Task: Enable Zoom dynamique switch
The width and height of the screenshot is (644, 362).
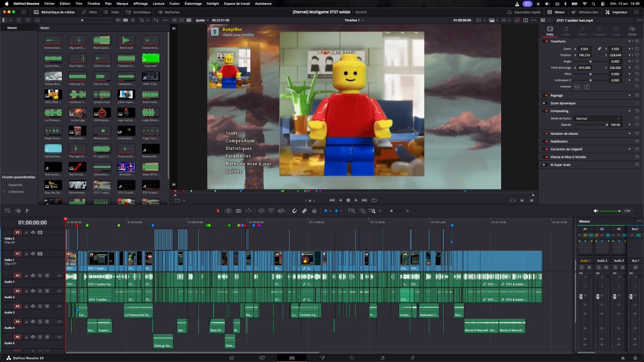Action: [x=546, y=103]
